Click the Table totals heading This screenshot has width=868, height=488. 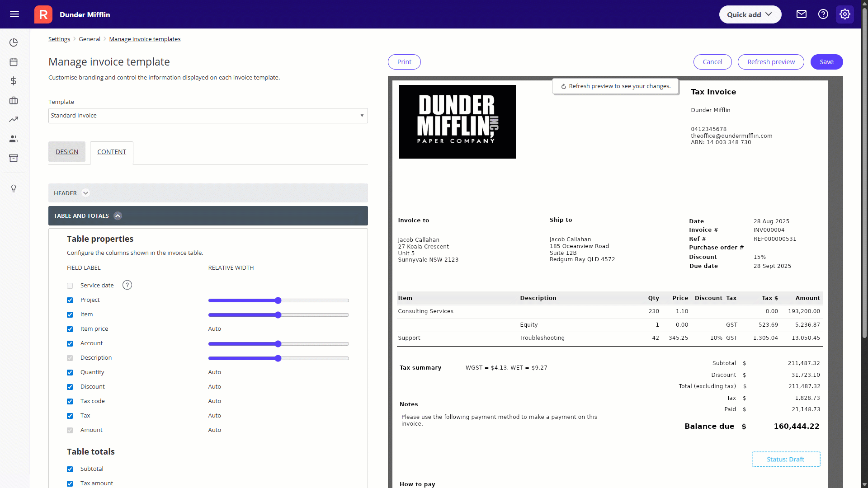pyautogui.click(x=90, y=451)
